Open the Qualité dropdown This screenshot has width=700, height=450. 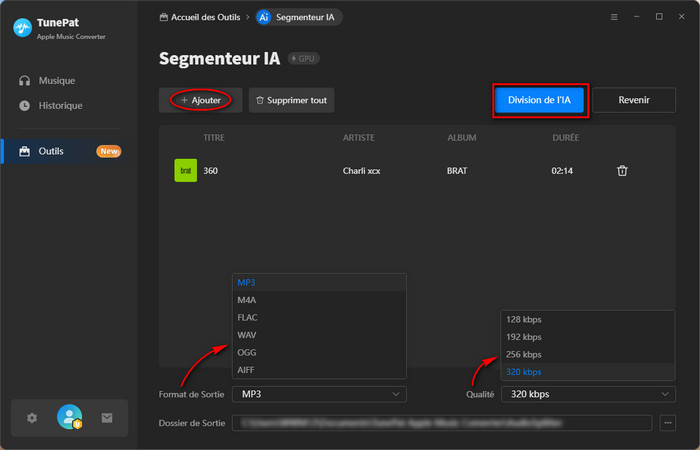(588, 394)
